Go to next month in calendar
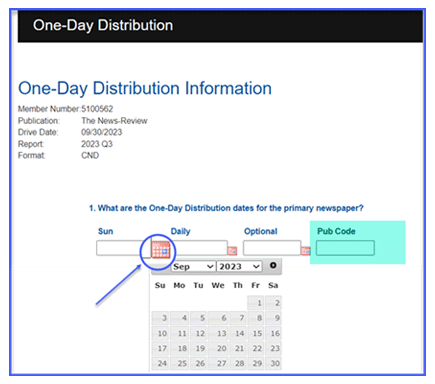Screen dimensions: 435x384 pyautogui.click(x=273, y=265)
